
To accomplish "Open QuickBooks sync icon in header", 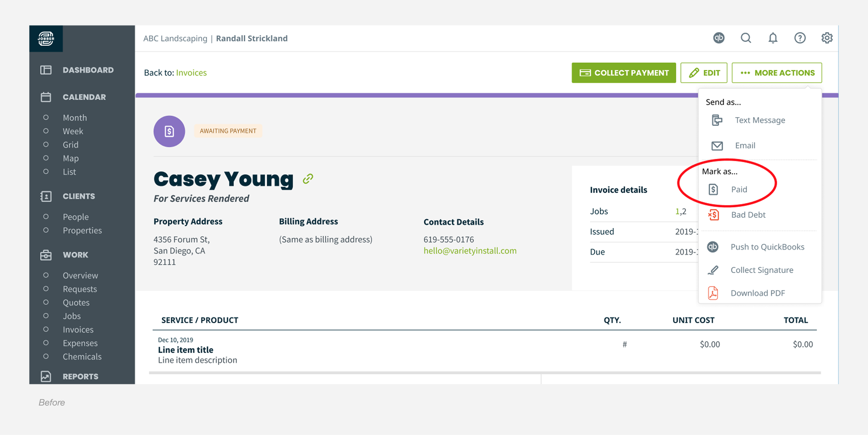I will point(719,38).
